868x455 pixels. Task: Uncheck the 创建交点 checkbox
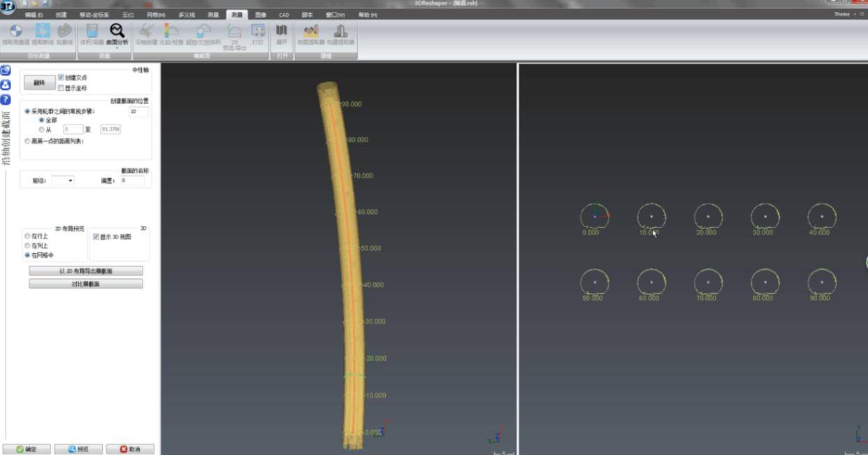click(x=62, y=78)
